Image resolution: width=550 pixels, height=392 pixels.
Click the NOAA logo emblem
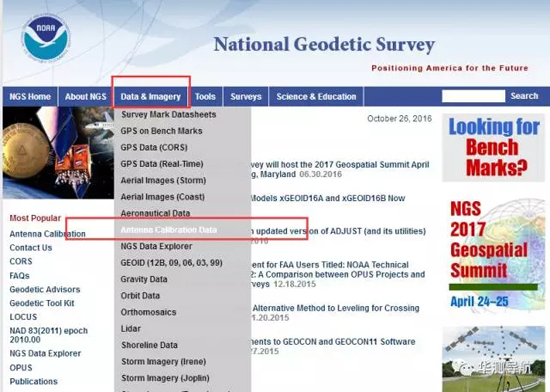point(46,38)
